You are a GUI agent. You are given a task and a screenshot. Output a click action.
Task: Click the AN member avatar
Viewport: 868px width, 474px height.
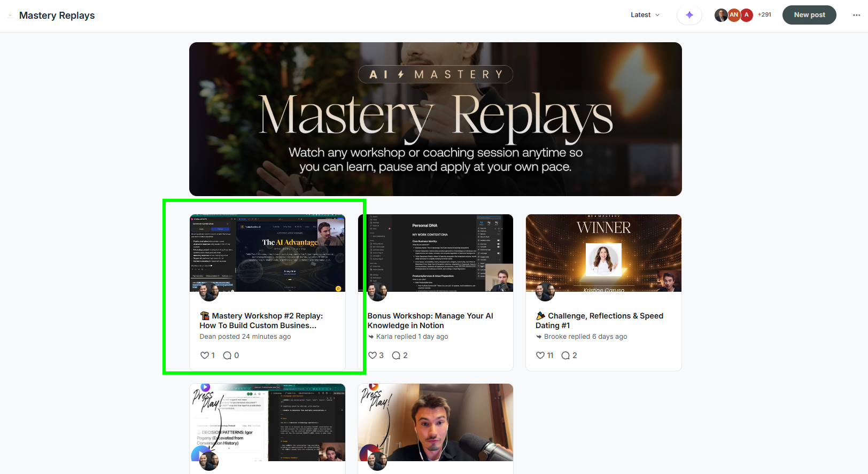734,15
